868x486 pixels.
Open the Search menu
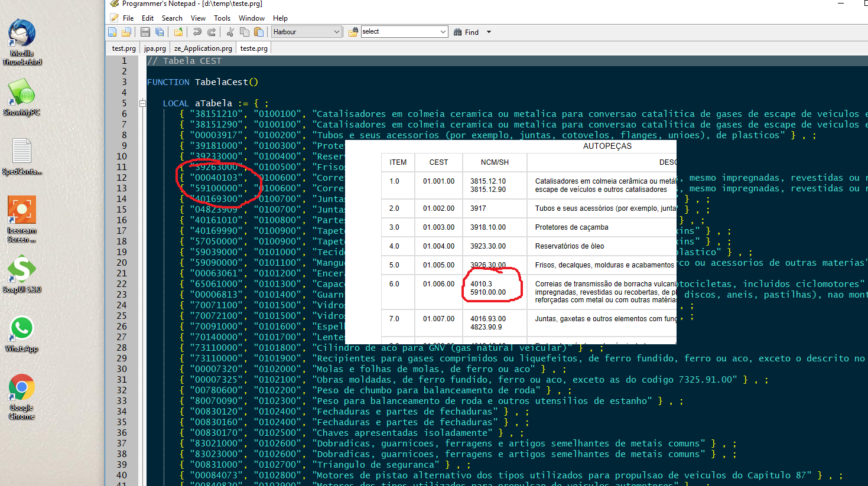pos(172,18)
